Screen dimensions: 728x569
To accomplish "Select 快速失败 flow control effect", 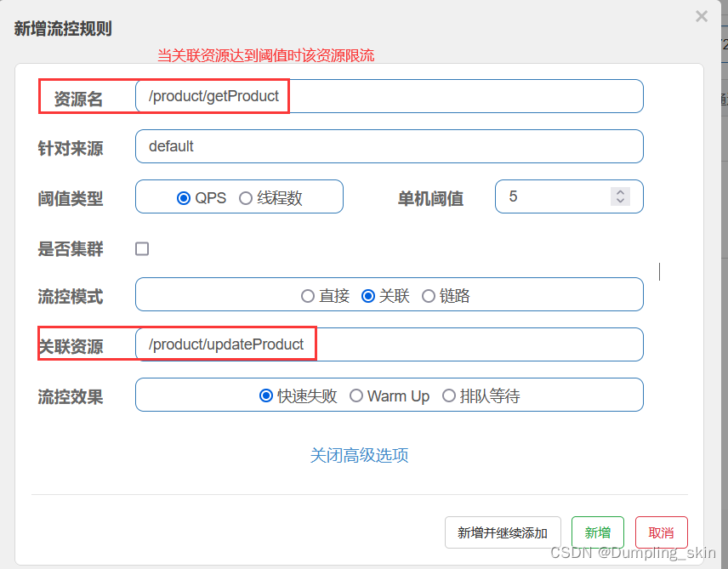I will 266,395.
